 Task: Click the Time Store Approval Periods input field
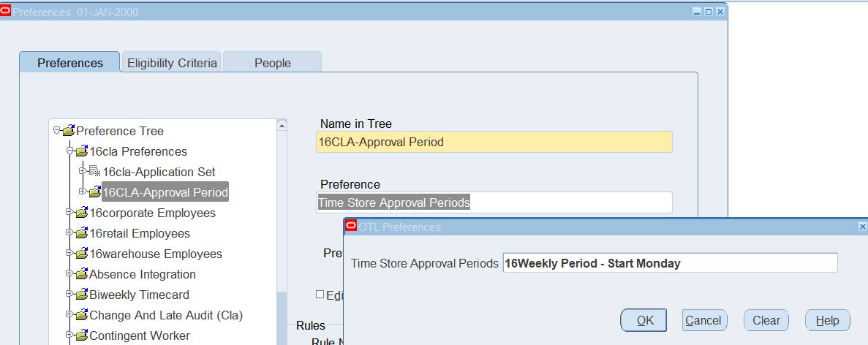tap(670, 263)
